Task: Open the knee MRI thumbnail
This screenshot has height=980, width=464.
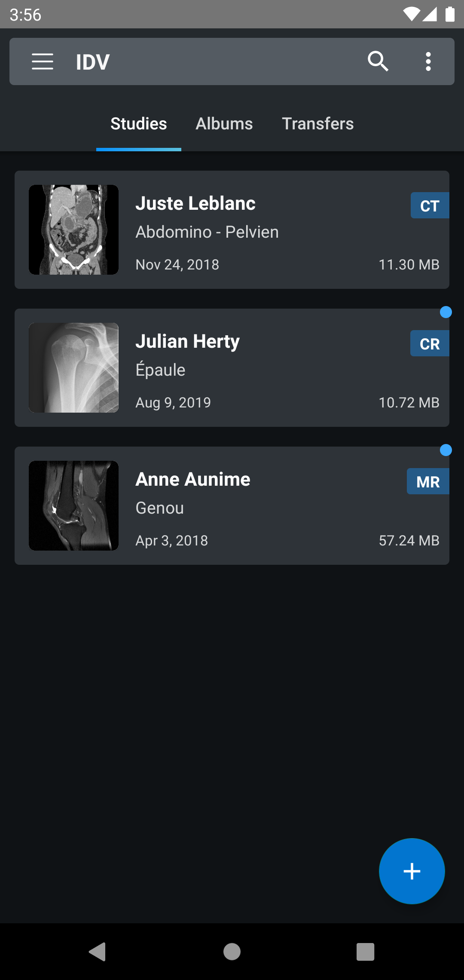Action: (73, 506)
